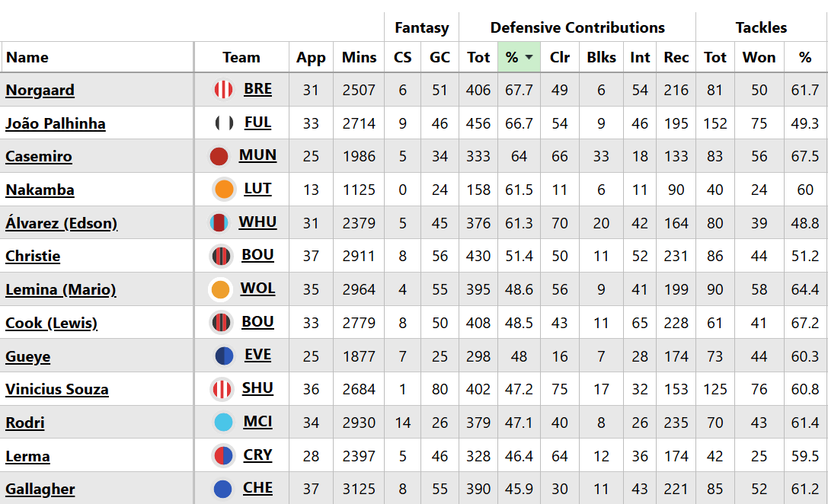Sort table by Mins column header

tap(359, 58)
